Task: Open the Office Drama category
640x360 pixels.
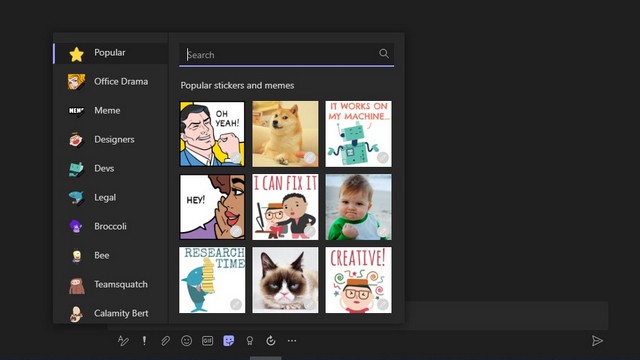Action: click(x=111, y=82)
